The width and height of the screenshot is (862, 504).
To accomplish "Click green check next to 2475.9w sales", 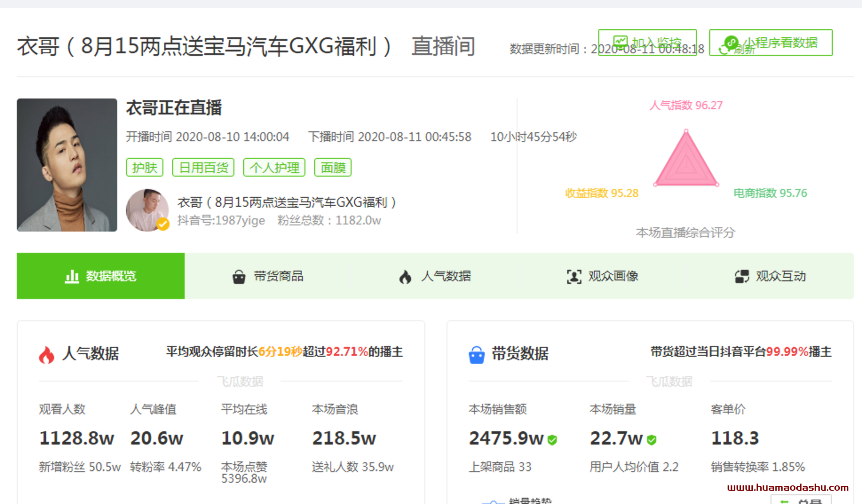I will pyautogui.click(x=552, y=440).
